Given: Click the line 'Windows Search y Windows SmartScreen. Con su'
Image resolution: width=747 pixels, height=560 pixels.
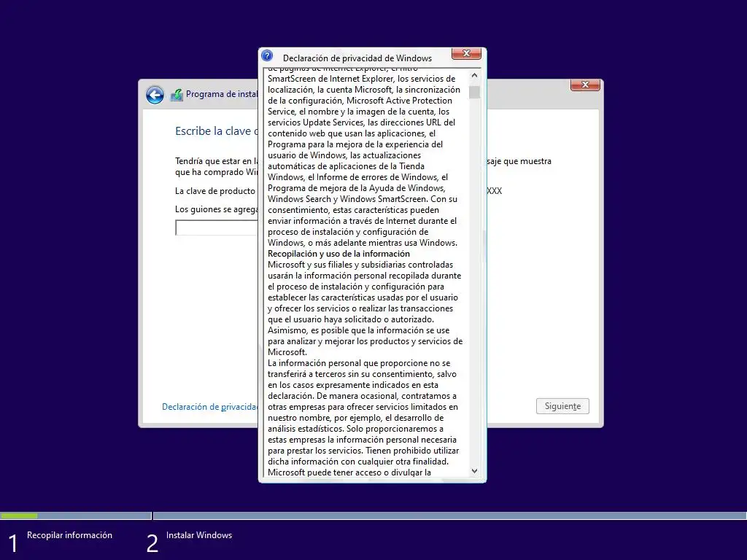Looking at the screenshot, I should tap(363, 199).
